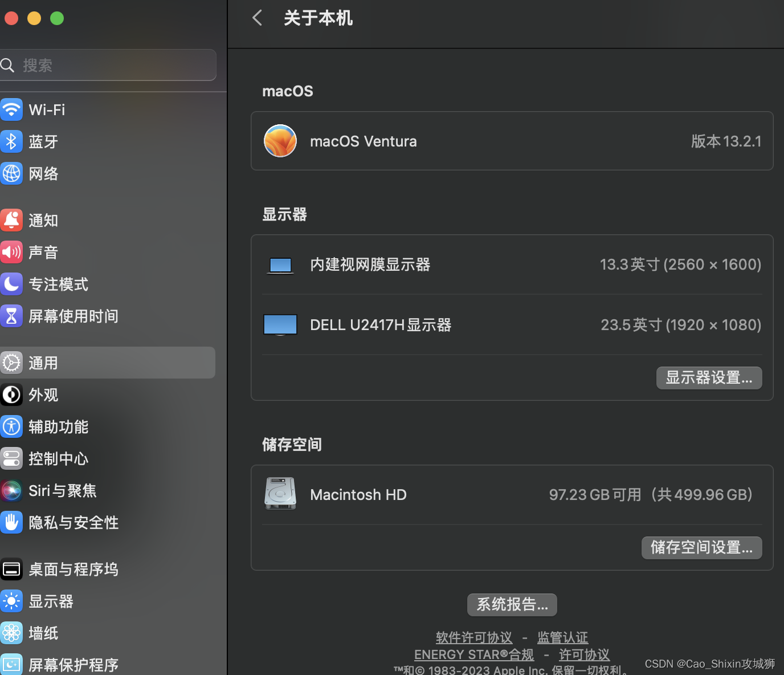Open Screen Time (屏幕使用时间) hourglass icon

pyautogui.click(x=11, y=316)
